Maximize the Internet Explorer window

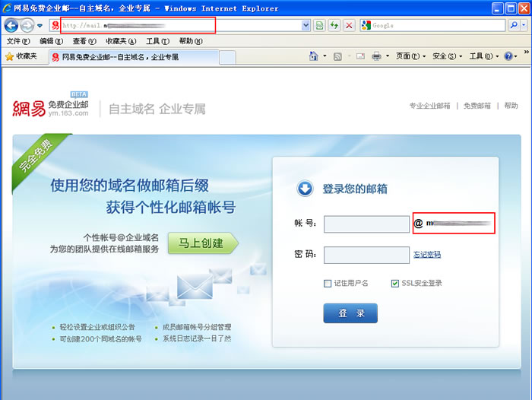pyautogui.click(x=511, y=8)
